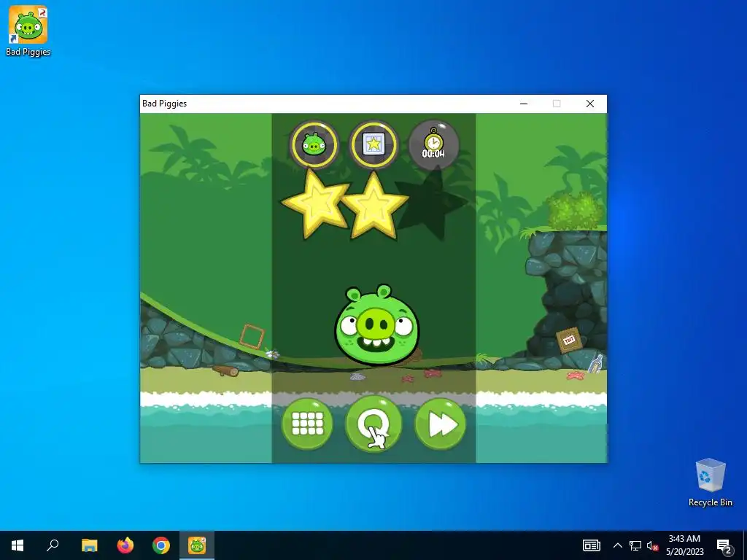Open the clock showing 3:43 AM
The height and width of the screenshot is (560, 747).
click(x=684, y=545)
